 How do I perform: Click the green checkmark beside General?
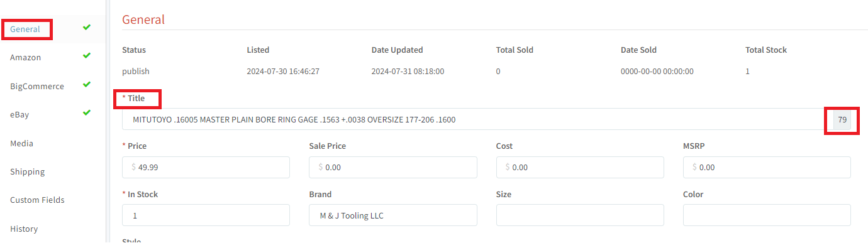pos(87,27)
